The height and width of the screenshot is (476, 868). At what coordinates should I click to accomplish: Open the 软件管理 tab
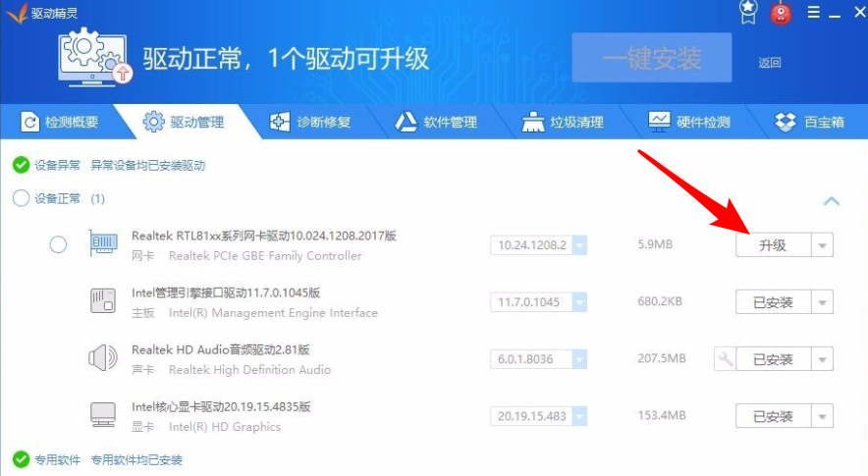(x=436, y=122)
